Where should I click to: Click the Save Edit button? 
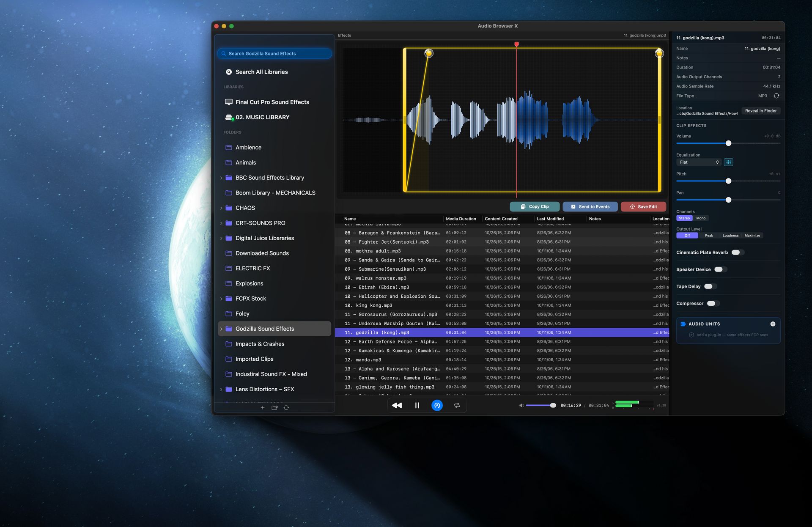point(643,207)
